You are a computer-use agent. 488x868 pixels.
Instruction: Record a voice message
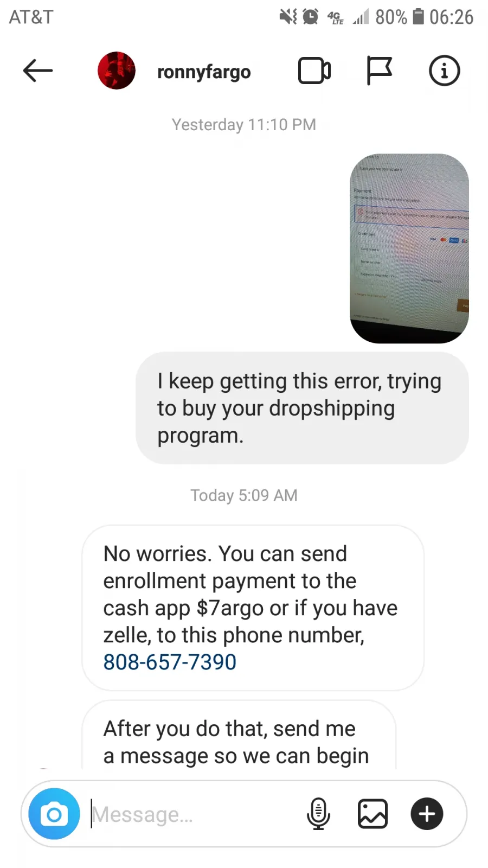pos(318,814)
